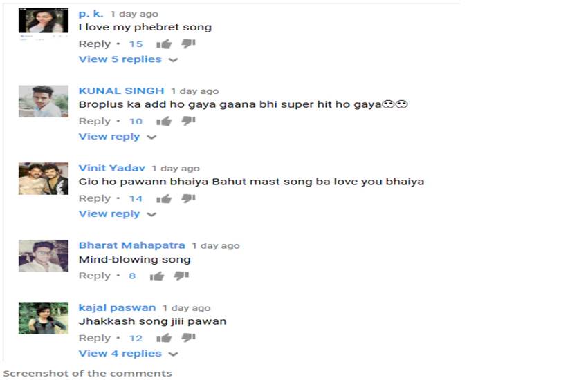Open p. k.'s avatar thumbnail

(44, 21)
